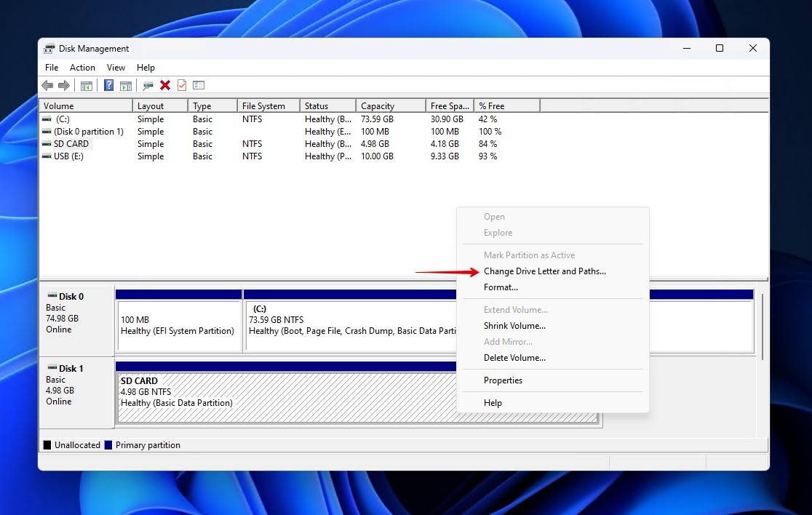Select Format from the context menu
This screenshot has width=812, height=515.
[501, 287]
